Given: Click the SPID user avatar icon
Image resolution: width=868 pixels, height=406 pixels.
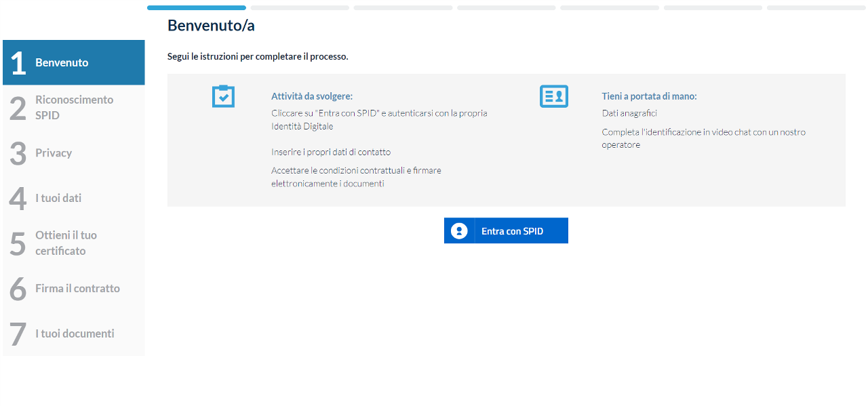Looking at the screenshot, I should click(459, 231).
